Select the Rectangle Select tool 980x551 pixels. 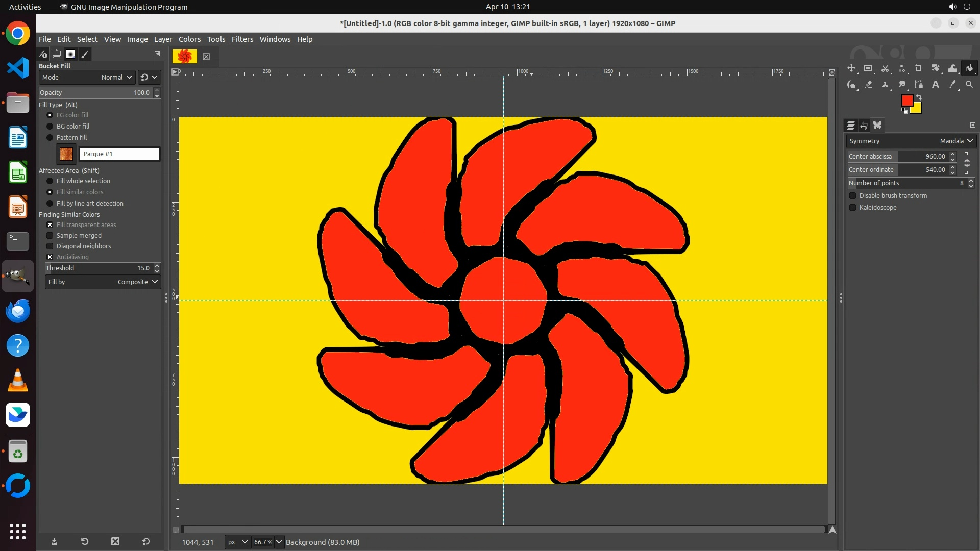(x=868, y=68)
